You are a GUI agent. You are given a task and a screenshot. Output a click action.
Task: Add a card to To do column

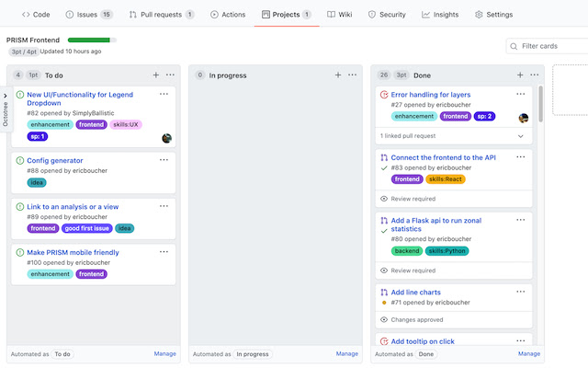(155, 75)
